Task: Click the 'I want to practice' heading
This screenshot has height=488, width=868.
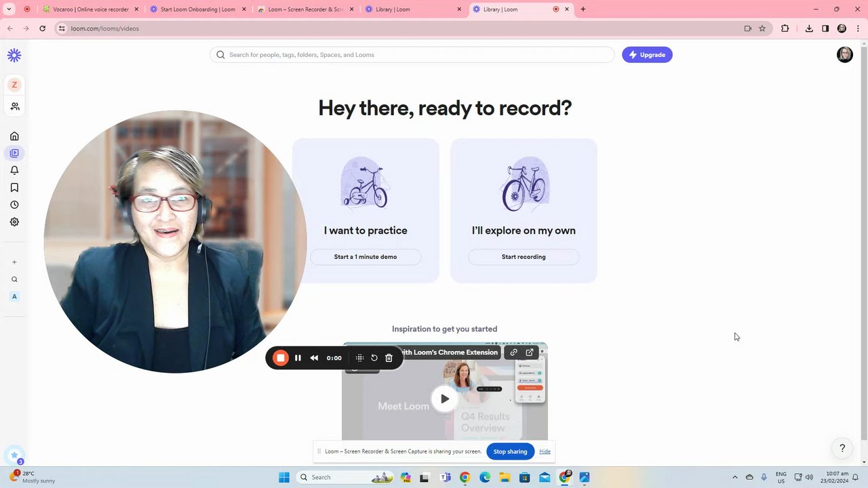Action: (366, 230)
